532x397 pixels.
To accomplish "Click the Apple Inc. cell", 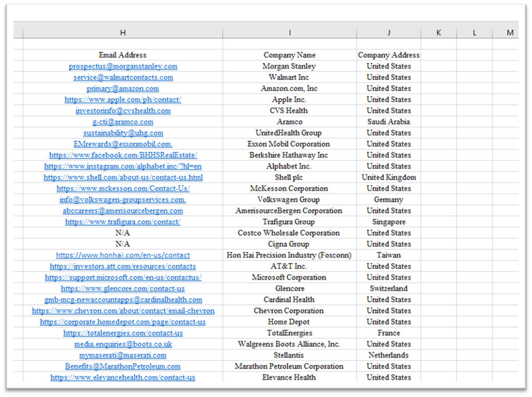I will click(x=290, y=100).
